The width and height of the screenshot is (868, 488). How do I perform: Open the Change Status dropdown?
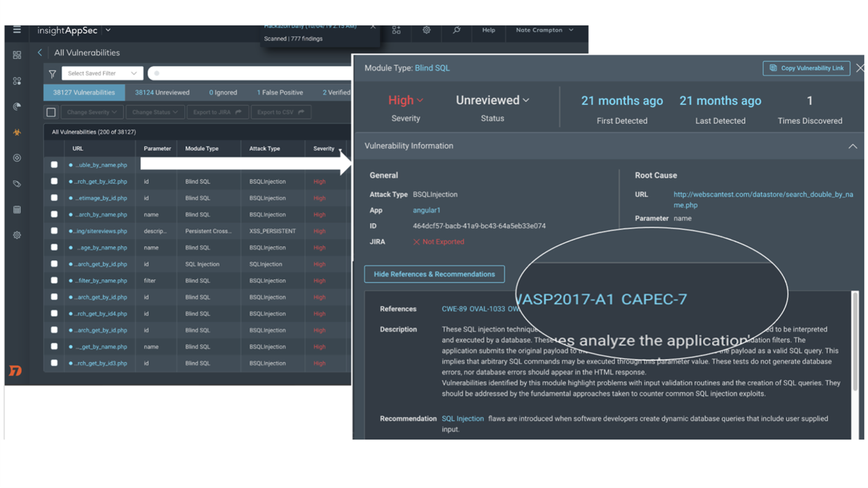point(155,112)
